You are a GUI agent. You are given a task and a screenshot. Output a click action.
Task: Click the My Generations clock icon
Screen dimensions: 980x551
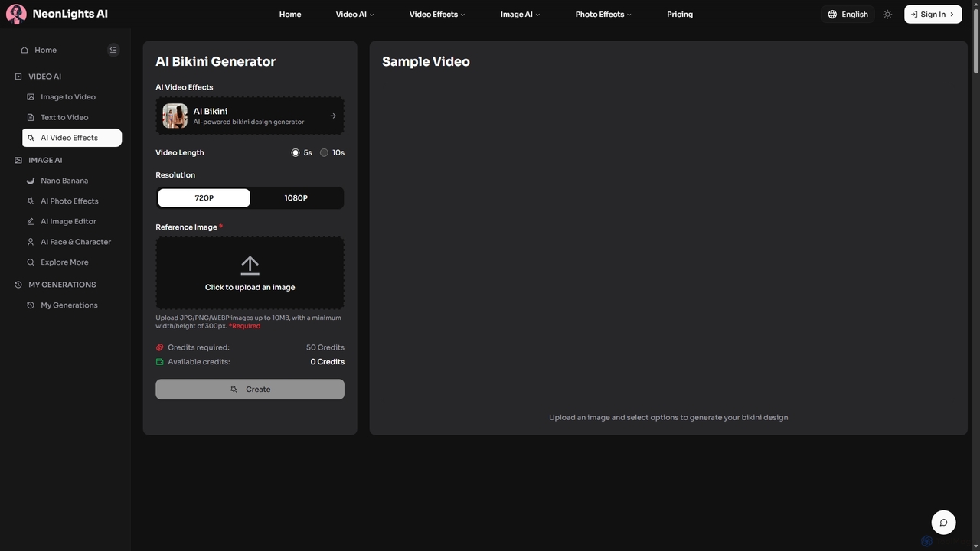pyautogui.click(x=31, y=305)
